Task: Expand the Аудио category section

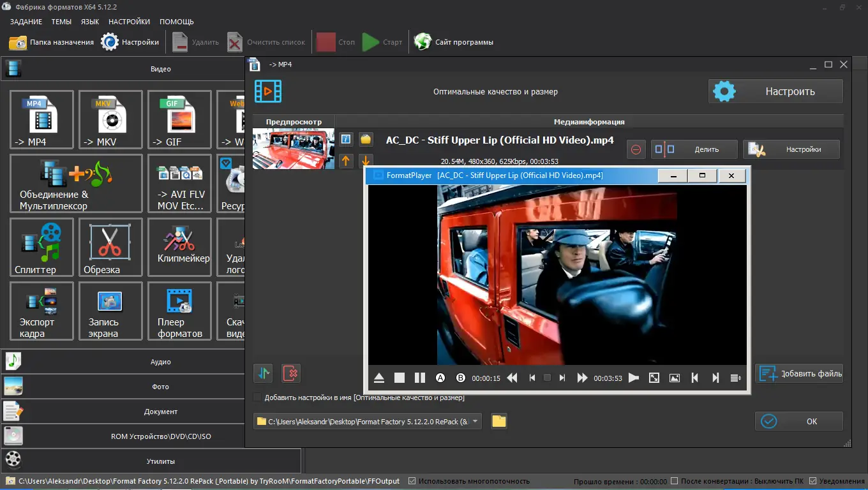Action: pyautogui.click(x=160, y=362)
